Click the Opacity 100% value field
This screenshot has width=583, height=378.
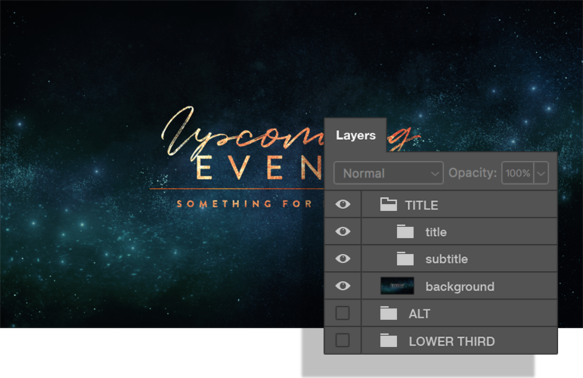click(518, 173)
